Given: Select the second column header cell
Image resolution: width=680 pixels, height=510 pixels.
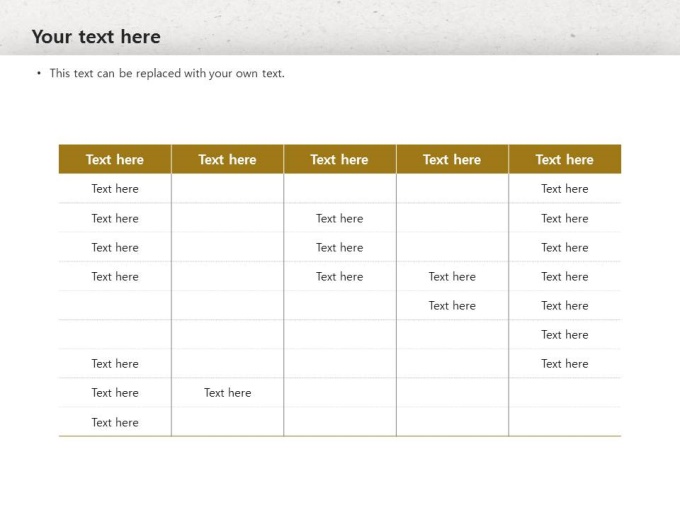Looking at the screenshot, I should [x=227, y=159].
